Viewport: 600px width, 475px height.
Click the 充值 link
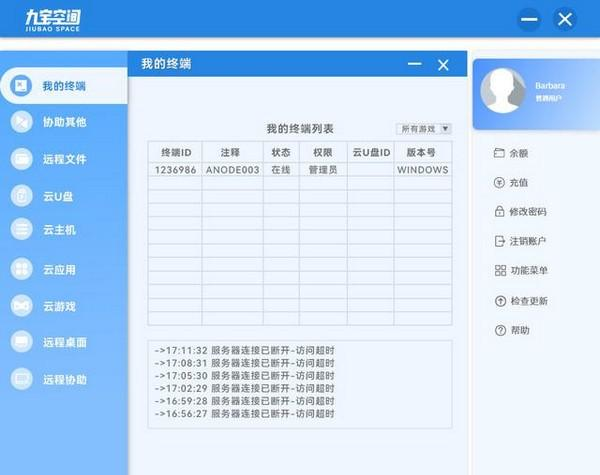(x=518, y=183)
